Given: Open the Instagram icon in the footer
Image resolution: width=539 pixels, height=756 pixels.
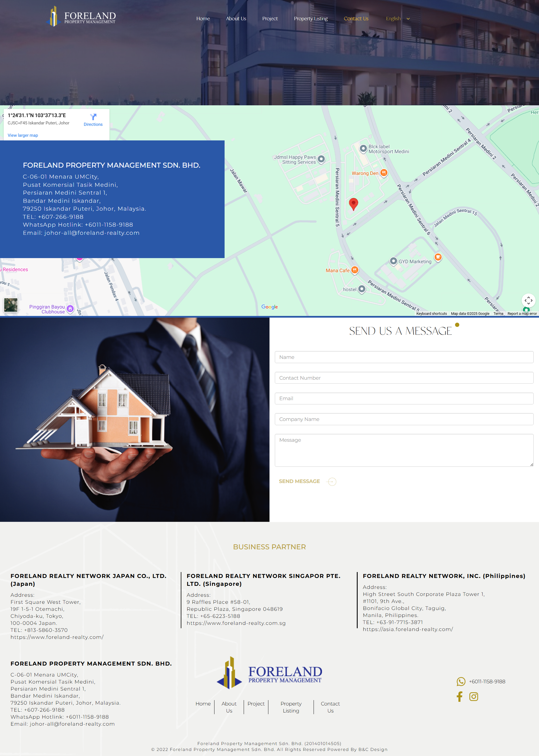Looking at the screenshot, I should 474,696.
